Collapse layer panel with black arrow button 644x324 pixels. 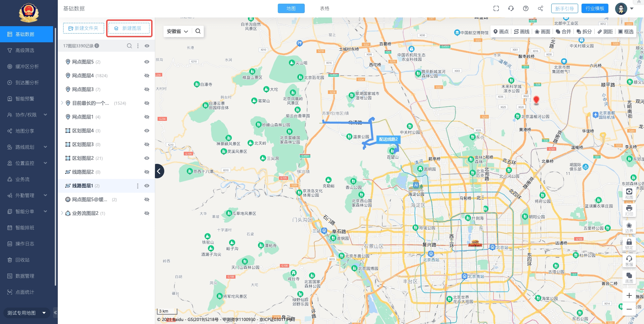point(159,171)
